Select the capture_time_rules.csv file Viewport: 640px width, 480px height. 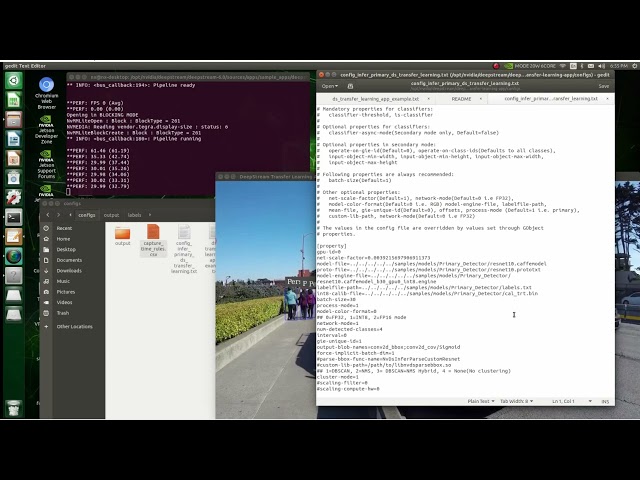(153, 240)
